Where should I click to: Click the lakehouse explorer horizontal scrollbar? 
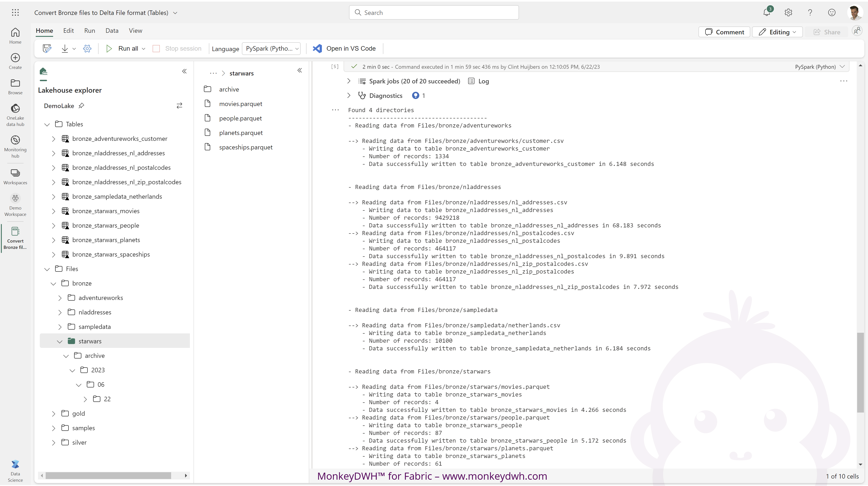[108, 476]
